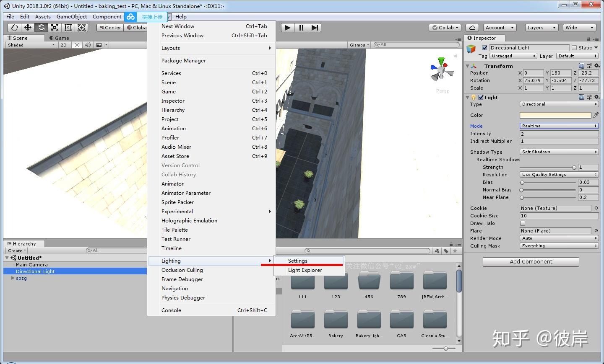Select the Rotate tool
The width and height of the screenshot is (604, 364).
(x=41, y=28)
